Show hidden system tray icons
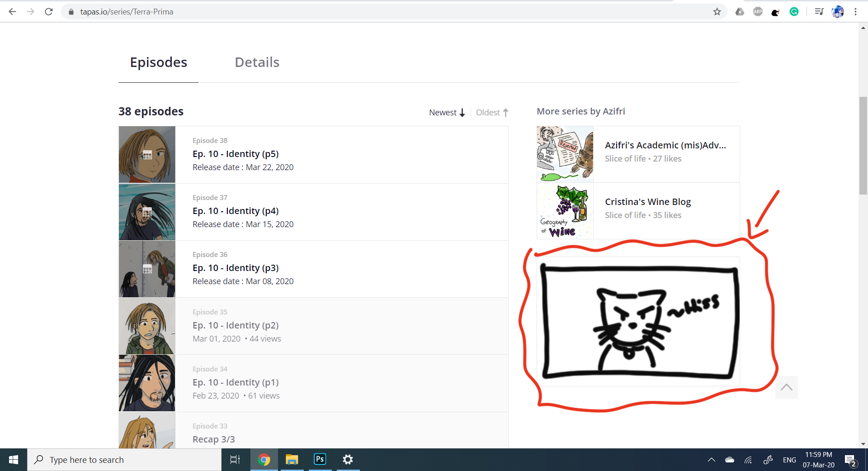Image resolution: width=868 pixels, height=471 pixels. (x=711, y=460)
